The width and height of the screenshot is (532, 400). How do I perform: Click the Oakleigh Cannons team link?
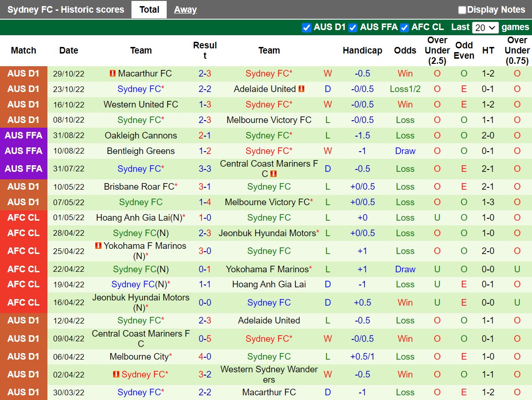click(x=141, y=135)
